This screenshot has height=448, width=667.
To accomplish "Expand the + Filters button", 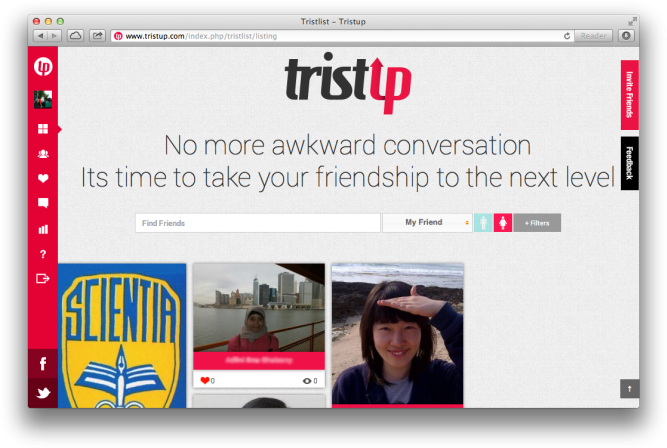I will (x=537, y=223).
